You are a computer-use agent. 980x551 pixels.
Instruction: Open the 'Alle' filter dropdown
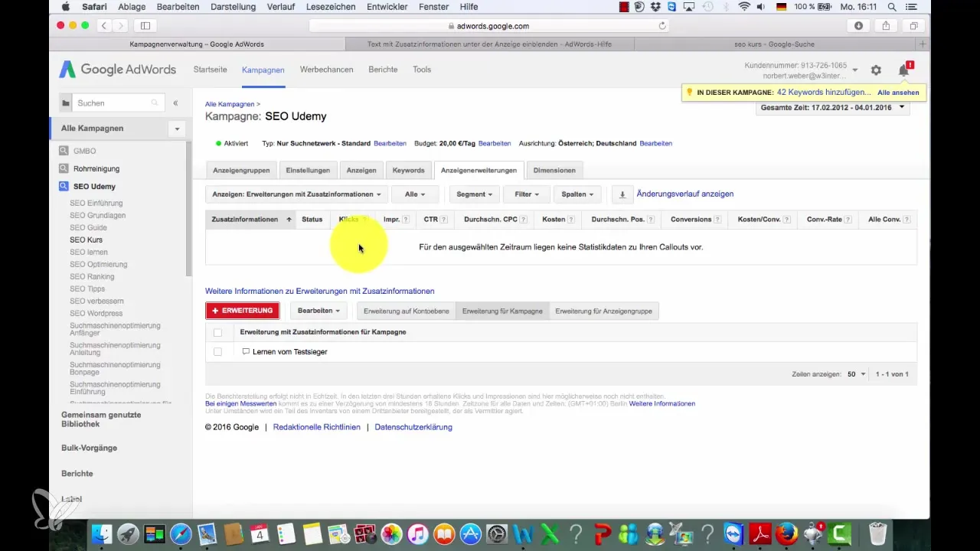pos(414,194)
